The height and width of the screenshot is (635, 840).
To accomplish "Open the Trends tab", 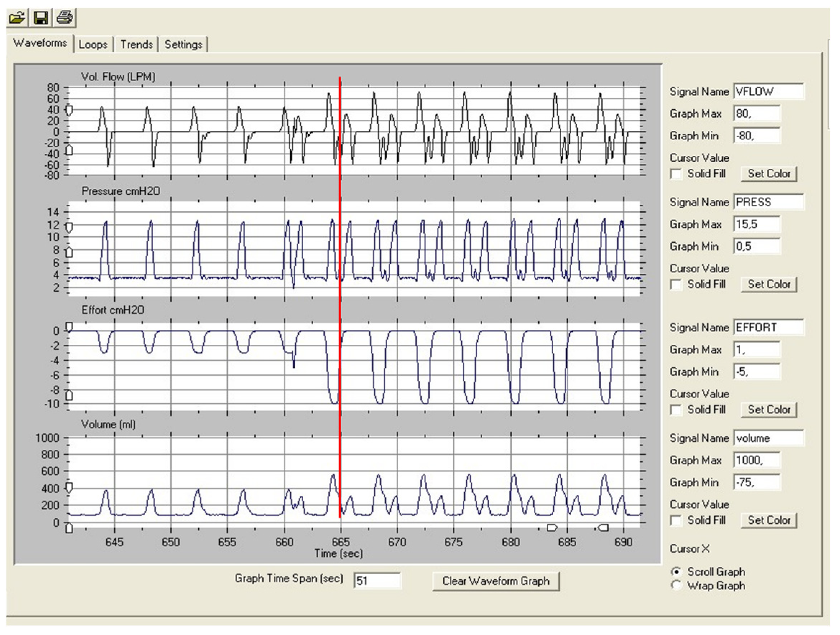I will click(136, 45).
